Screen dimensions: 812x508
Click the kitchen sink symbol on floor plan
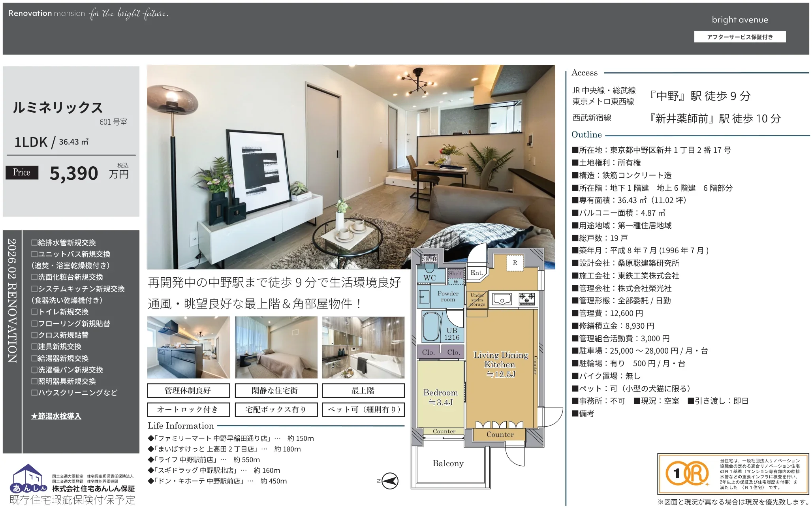tap(502, 299)
